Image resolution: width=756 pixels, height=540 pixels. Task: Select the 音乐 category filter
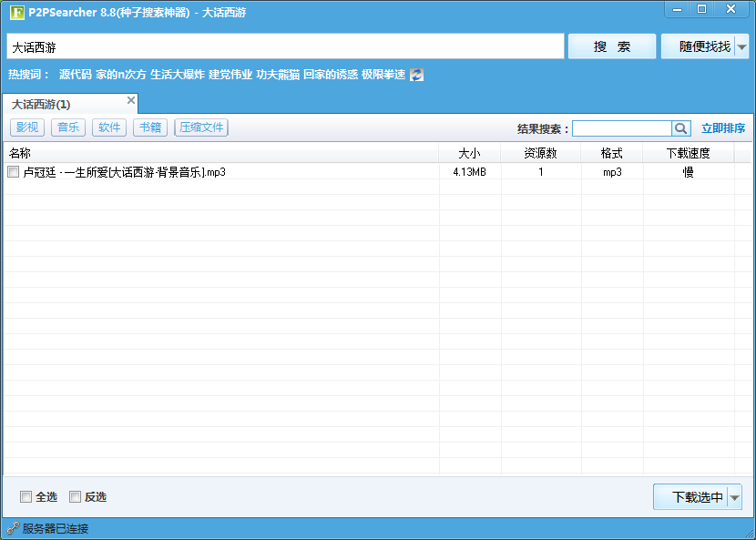(x=68, y=127)
